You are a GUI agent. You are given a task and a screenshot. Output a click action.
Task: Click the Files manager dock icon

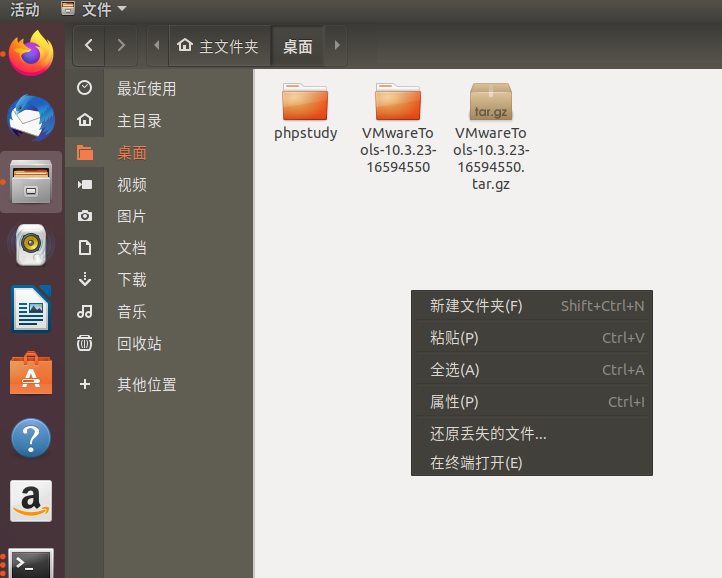31,182
